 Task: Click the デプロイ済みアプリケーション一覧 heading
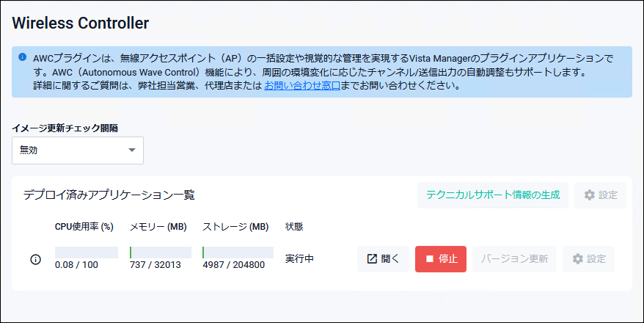click(109, 195)
